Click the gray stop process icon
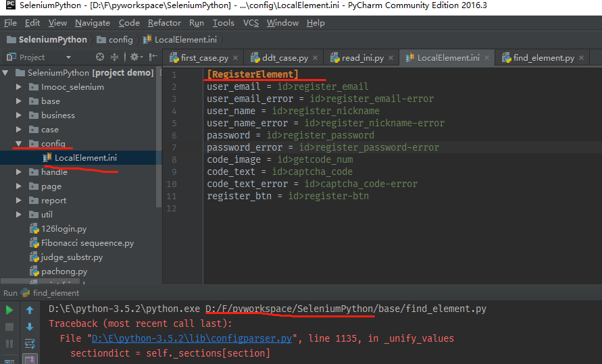Screen dimensions: 602x364 point(9,327)
